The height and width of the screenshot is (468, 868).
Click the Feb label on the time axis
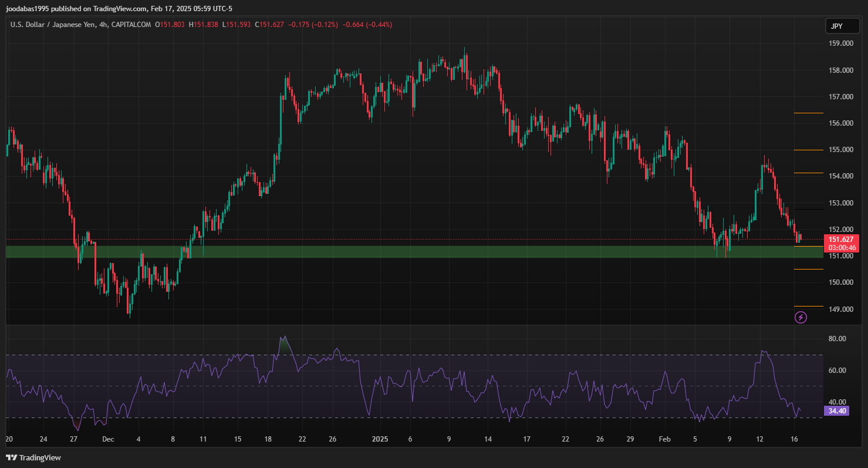tap(664, 439)
